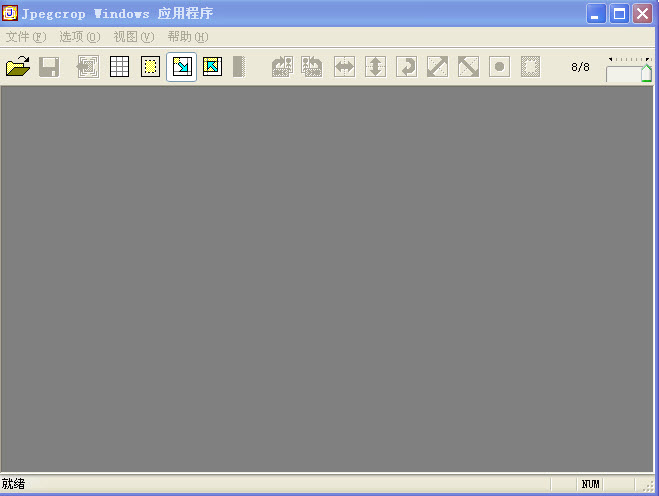Click the vertical flip arrows icon

[375, 67]
